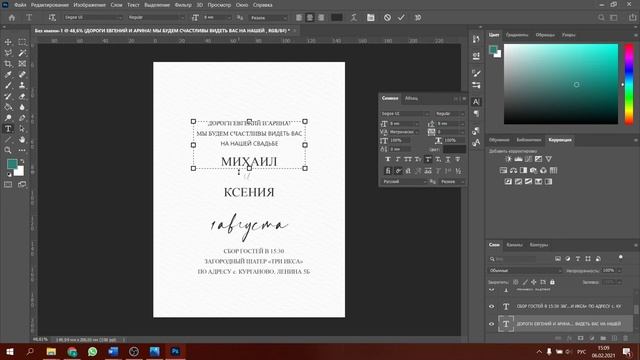The image size is (640, 360).
Task: Center align text in options bar
Action: coord(310,18)
